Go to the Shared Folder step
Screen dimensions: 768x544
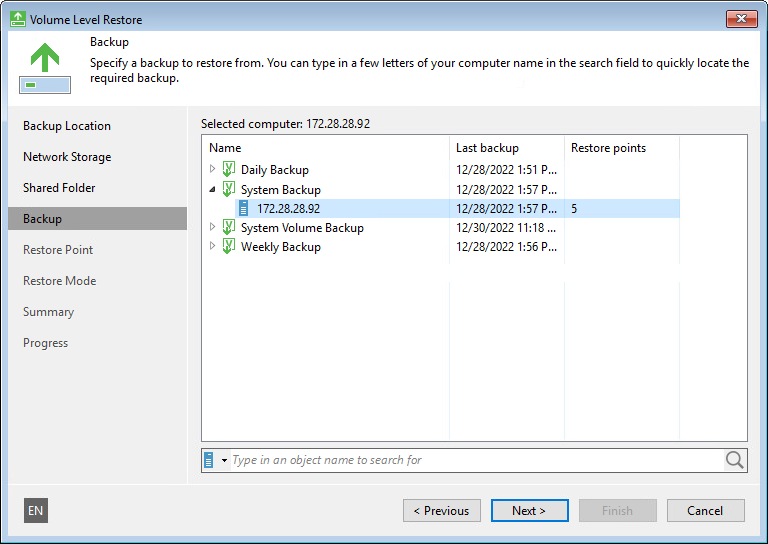point(59,188)
